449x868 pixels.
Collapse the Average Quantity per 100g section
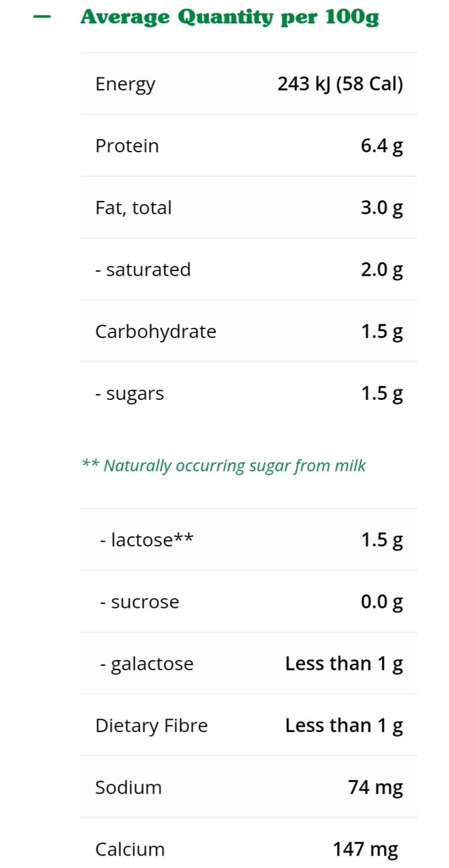click(x=42, y=17)
